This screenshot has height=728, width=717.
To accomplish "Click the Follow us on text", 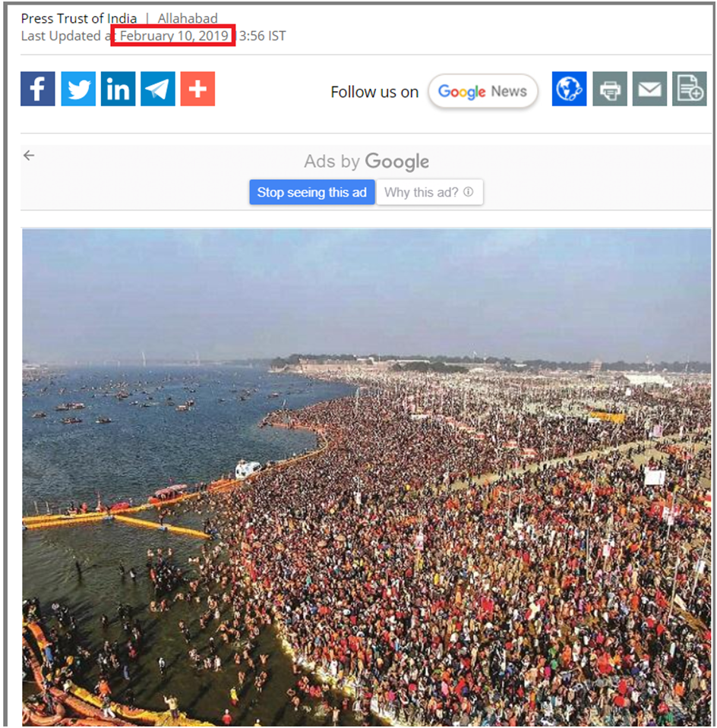I will tap(374, 92).
